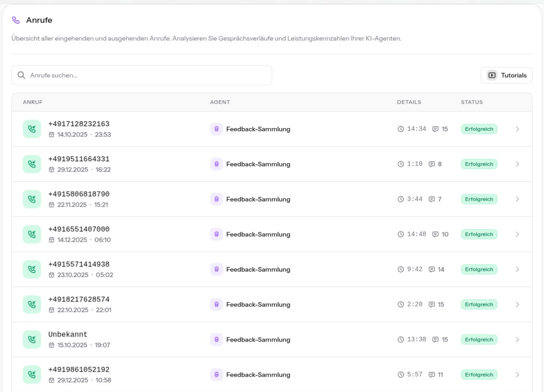
Task: Focus the Anrufe suchen search field
Action: (x=145, y=75)
